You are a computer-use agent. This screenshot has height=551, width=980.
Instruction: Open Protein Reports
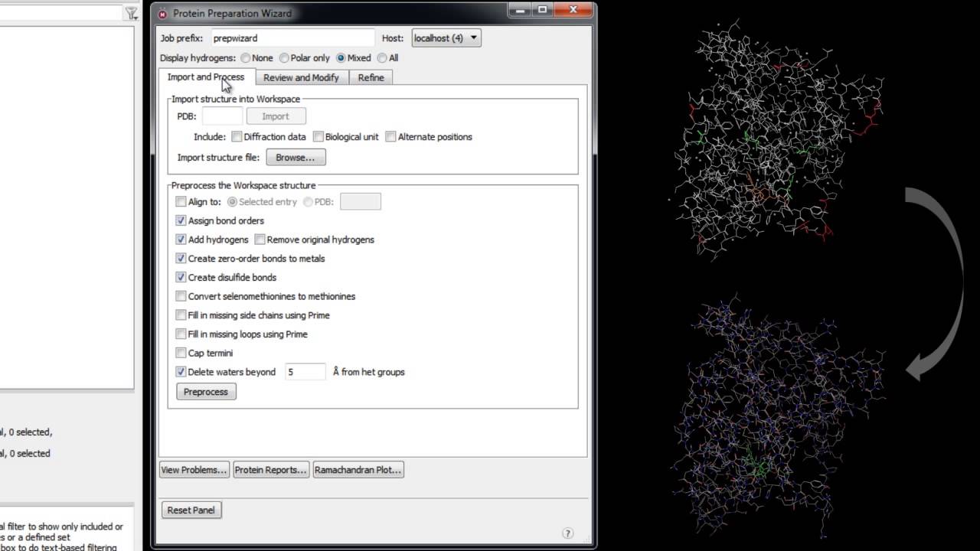pos(271,470)
